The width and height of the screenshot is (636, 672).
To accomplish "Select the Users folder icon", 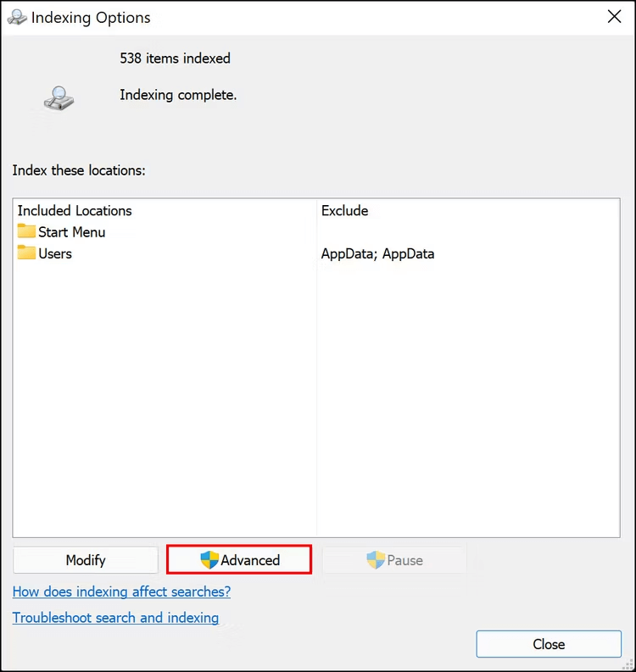I will point(26,253).
